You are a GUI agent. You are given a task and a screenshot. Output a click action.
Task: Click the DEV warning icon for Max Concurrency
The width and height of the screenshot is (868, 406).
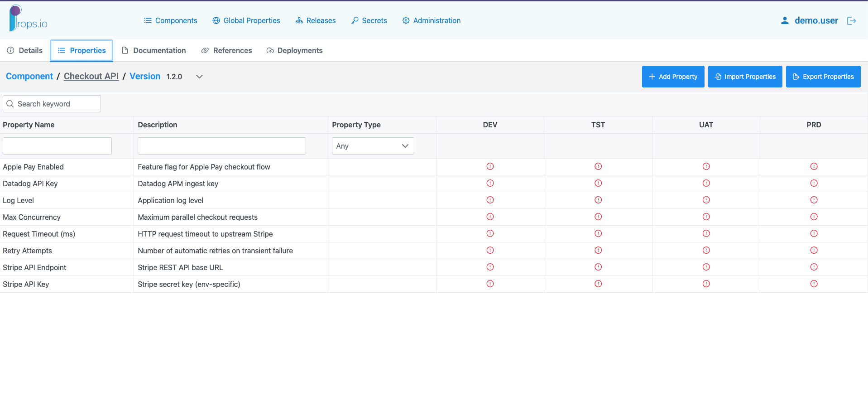click(x=490, y=217)
